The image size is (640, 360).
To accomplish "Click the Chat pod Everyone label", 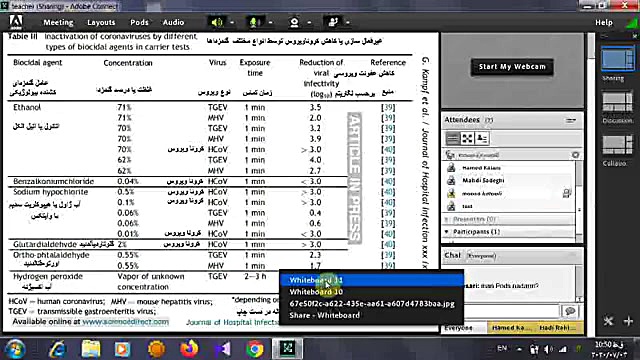I will pos(481,256).
